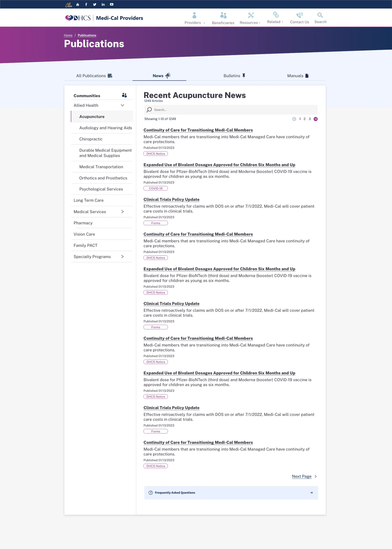Toggle the Forms tag under Clinical Trials Policy Update
The image size is (392, 549).
156,223
